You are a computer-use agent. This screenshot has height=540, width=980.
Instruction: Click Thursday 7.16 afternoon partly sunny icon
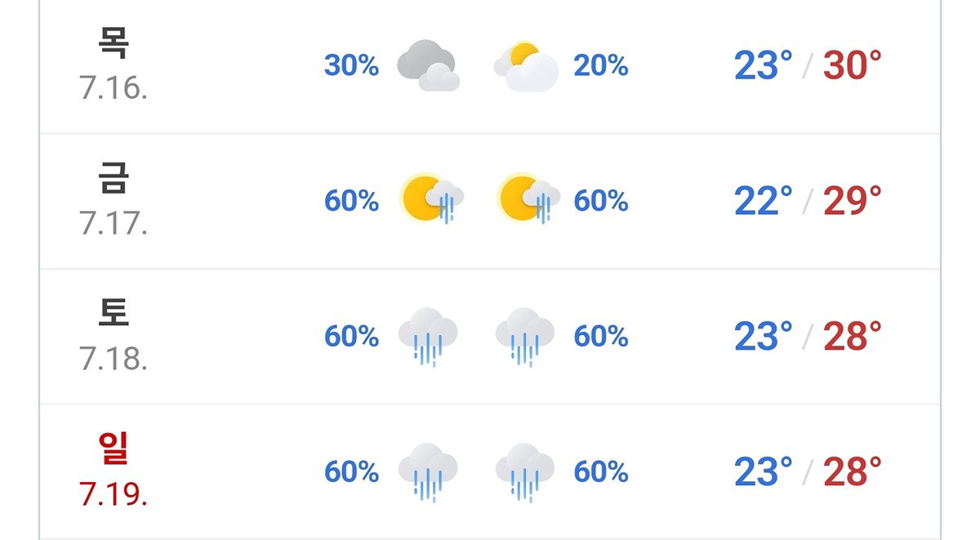click(x=526, y=65)
